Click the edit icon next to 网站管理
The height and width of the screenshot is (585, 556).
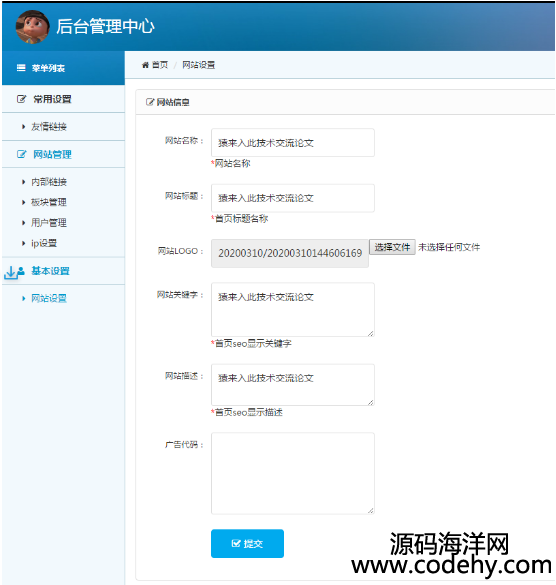22,154
